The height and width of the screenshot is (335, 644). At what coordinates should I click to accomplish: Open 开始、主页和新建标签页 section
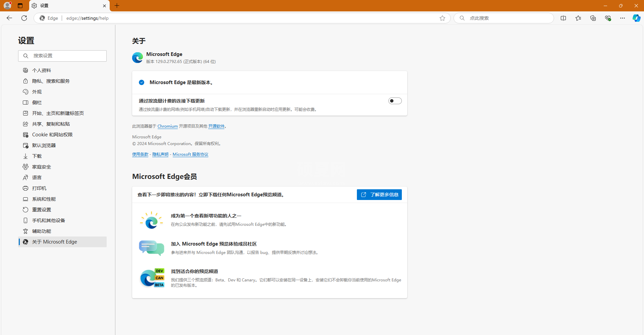point(62,113)
